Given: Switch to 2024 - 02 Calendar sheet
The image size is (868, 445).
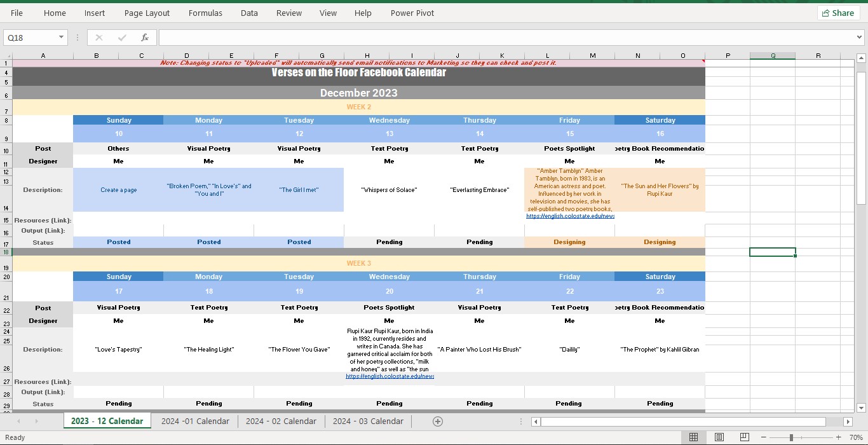Looking at the screenshot, I should coord(281,421).
